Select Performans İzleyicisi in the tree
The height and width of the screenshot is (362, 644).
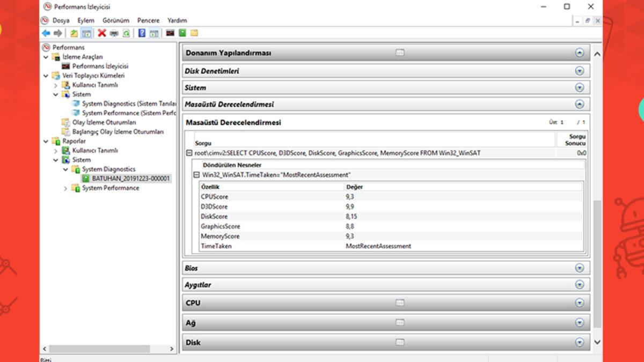coord(100,66)
